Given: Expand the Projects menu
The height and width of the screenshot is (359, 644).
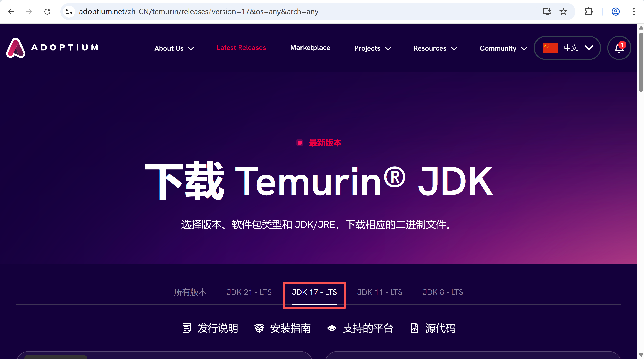Looking at the screenshot, I should click(x=373, y=48).
